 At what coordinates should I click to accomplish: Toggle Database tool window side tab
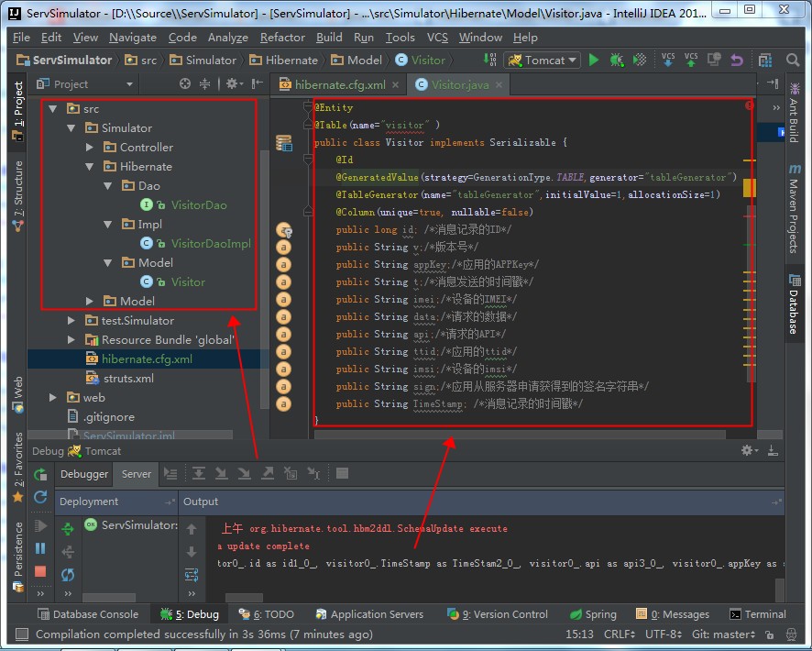(x=795, y=304)
